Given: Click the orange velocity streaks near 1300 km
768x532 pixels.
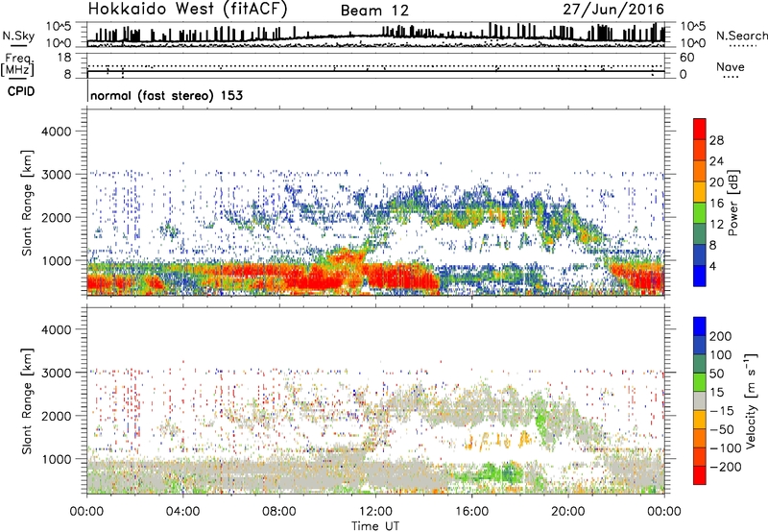Looking at the screenshot, I should (497, 442).
